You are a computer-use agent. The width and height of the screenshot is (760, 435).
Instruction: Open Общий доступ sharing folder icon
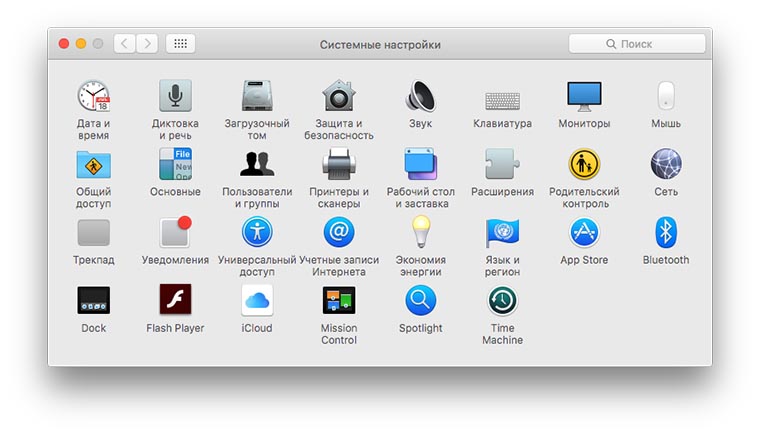coord(94,164)
